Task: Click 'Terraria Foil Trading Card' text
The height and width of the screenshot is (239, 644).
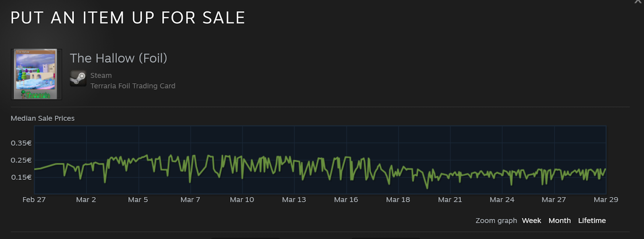Action: pos(133,86)
